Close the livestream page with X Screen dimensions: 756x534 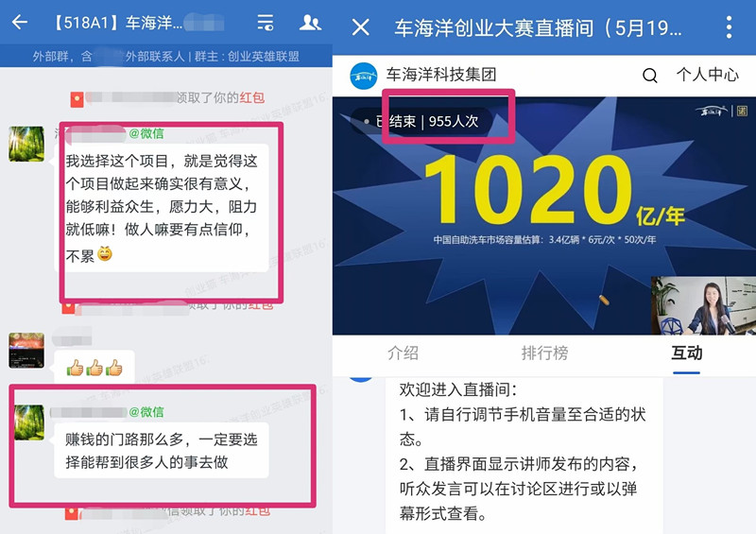[361, 27]
